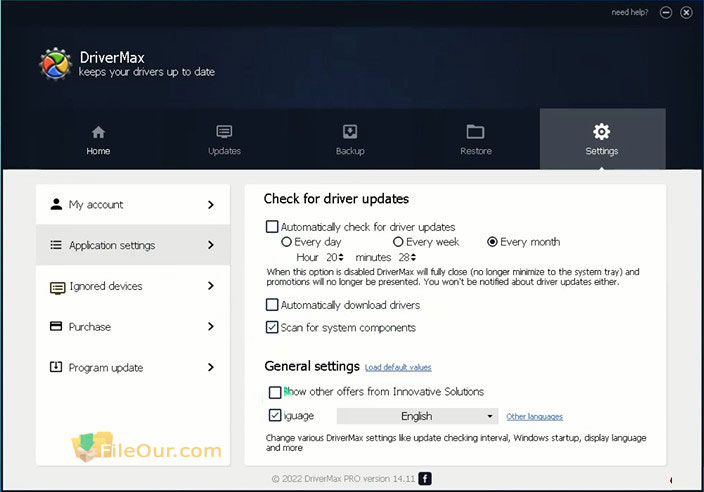This screenshot has width=704, height=492.
Task: Click the Updates list icon
Action: point(224,132)
